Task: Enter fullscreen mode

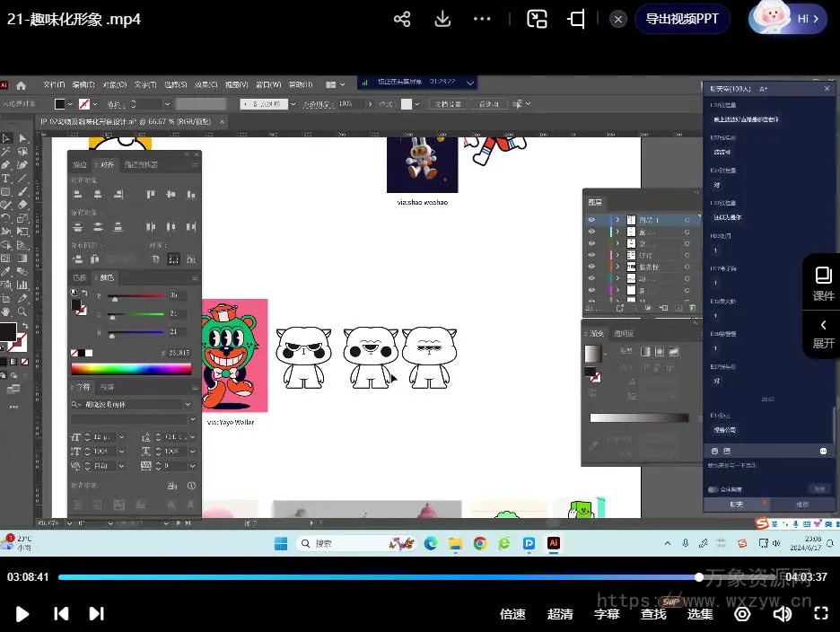Action: pos(820,614)
